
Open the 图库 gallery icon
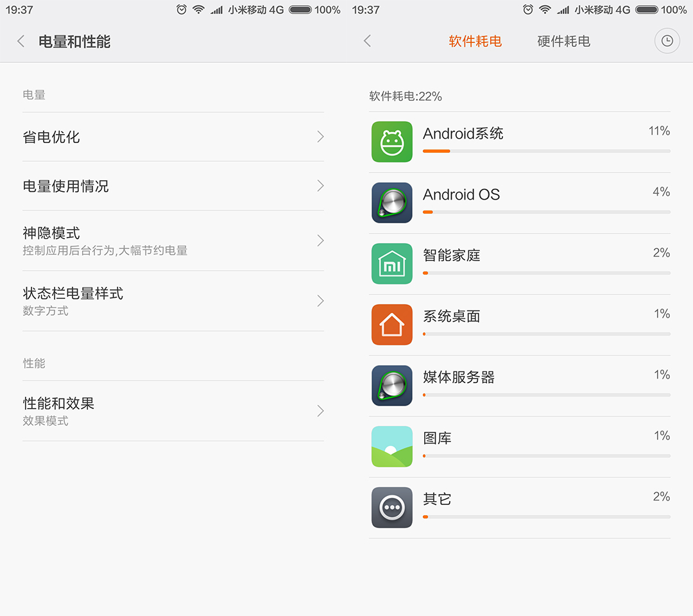coord(392,447)
